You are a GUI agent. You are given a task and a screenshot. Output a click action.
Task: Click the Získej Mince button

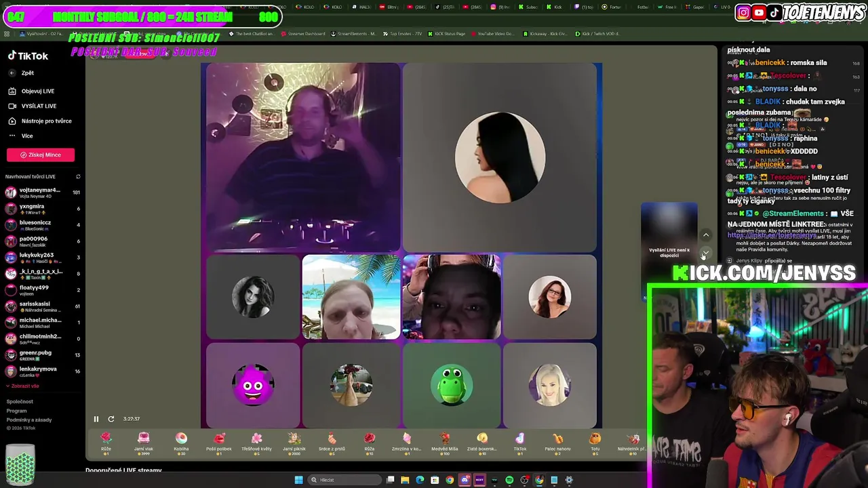[x=41, y=155]
